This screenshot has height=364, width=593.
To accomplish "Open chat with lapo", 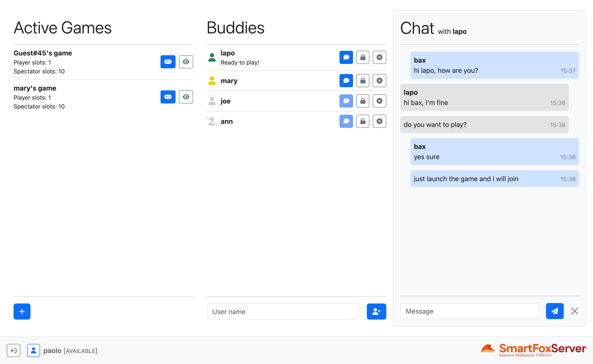I will pyautogui.click(x=346, y=57).
